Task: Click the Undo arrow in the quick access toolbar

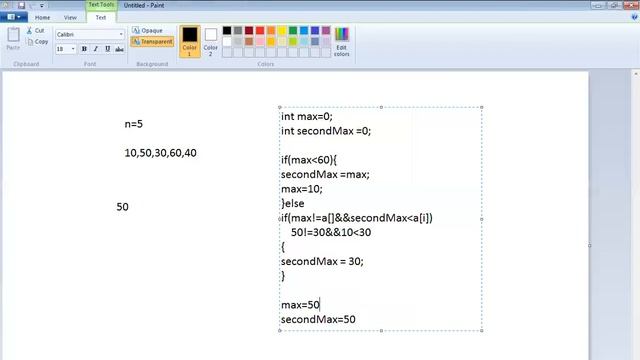Action: pyautogui.click(x=32, y=5)
